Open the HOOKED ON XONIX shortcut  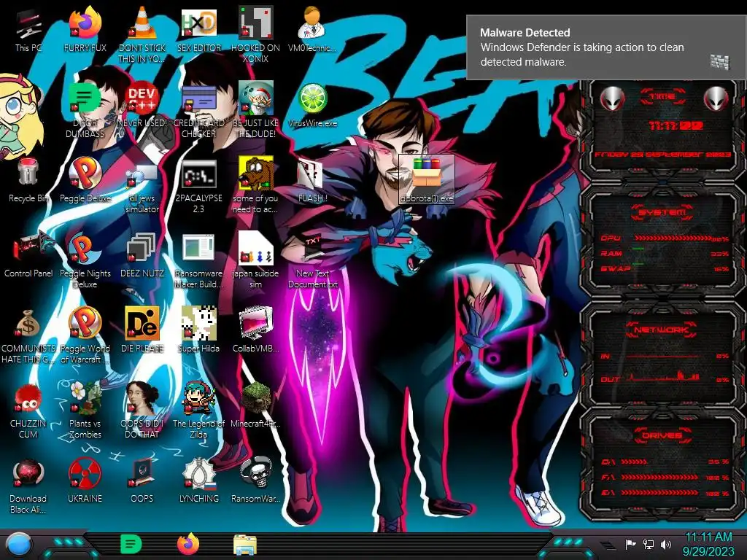(256, 36)
